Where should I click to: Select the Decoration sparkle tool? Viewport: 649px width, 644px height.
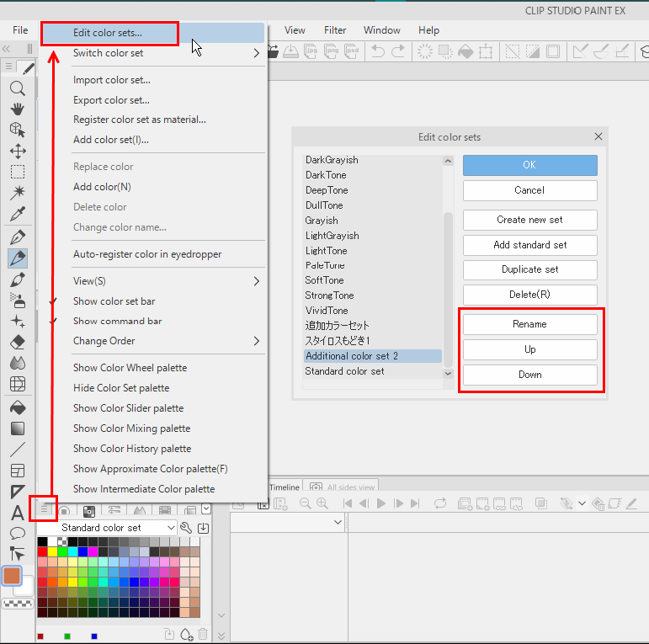click(18, 322)
